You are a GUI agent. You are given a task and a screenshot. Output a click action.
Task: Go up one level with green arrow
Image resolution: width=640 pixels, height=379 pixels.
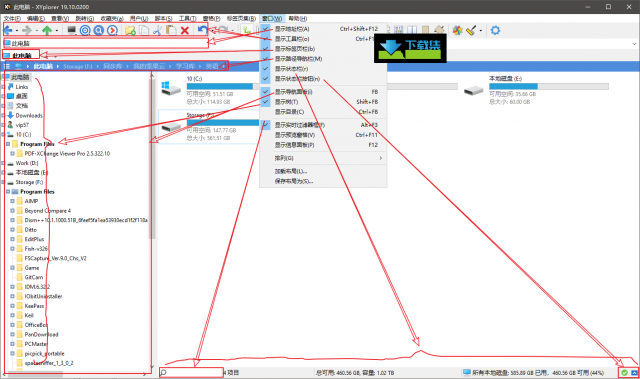(x=47, y=30)
